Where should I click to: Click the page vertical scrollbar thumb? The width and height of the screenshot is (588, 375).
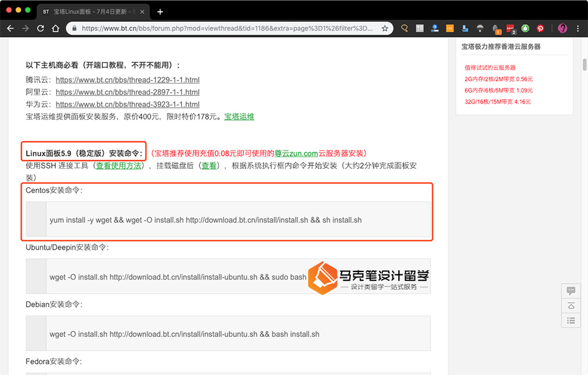[584, 64]
